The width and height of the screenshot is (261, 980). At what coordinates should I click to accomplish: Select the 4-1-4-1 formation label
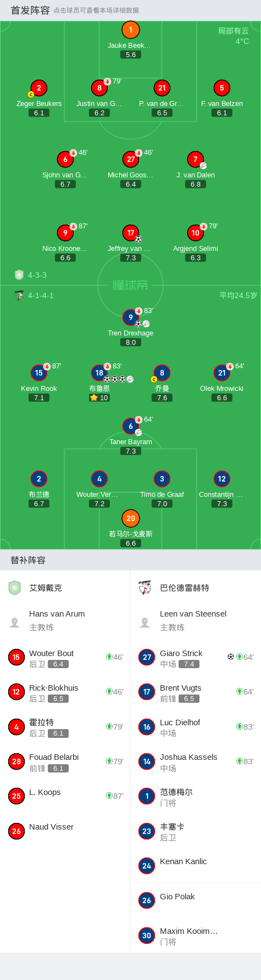click(x=41, y=295)
